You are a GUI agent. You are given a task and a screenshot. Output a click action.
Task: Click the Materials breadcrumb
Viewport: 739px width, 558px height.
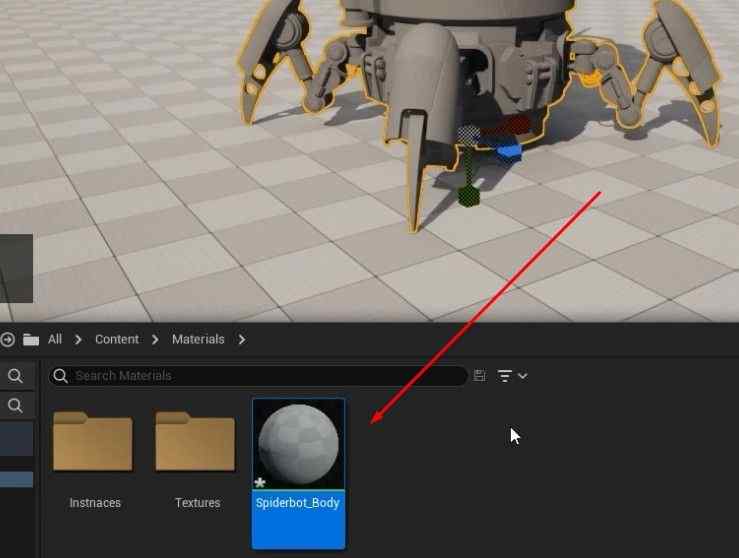pyautogui.click(x=198, y=339)
